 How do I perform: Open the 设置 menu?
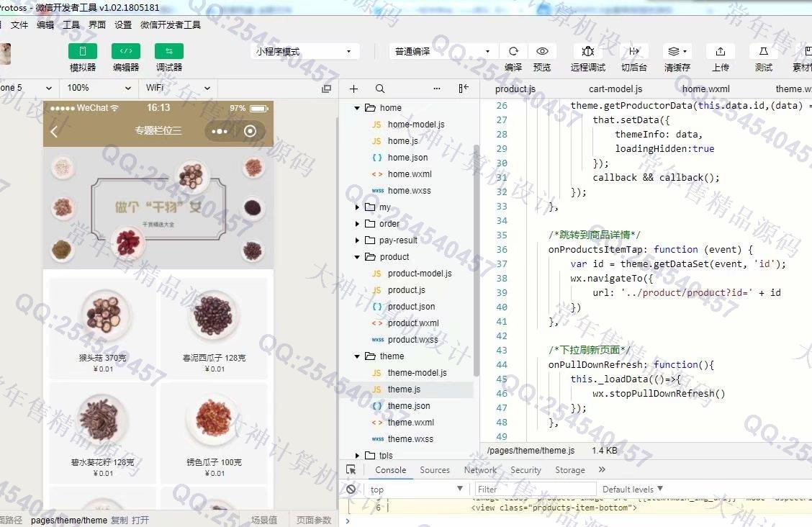click(123, 25)
